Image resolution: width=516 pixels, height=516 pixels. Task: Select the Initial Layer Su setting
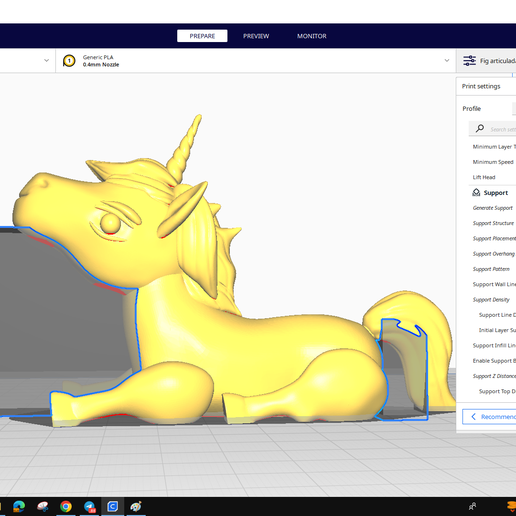pyautogui.click(x=497, y=330)
